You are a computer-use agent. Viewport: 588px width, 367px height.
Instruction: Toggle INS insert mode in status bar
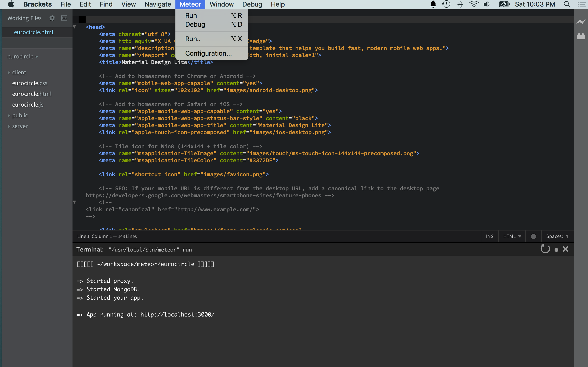489,236
